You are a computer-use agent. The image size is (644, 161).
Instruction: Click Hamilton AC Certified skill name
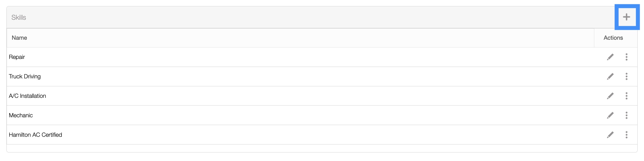click(35, 135)
